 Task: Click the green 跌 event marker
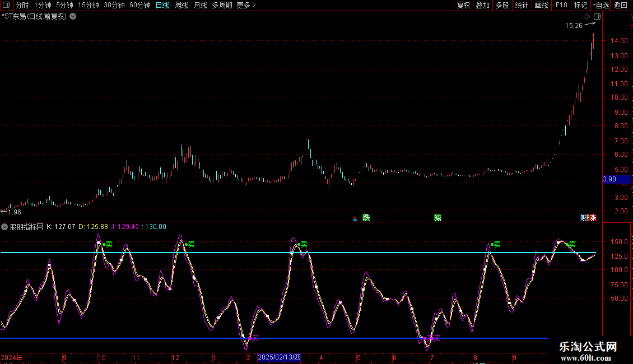366,217
